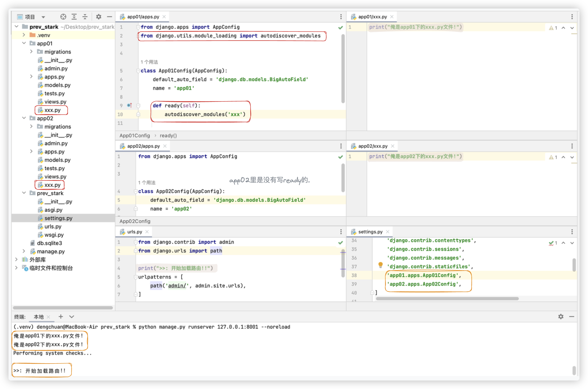This screenshot has height=389, width=588.
Task: Open kebab menu of app01/apps.py editor
Action: (341, 17)
